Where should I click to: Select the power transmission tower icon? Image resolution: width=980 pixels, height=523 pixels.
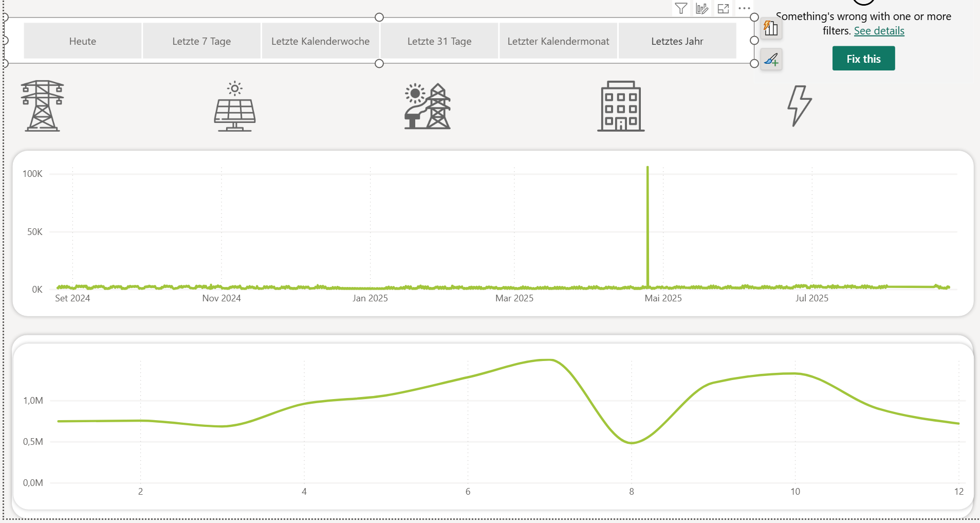pos(42,106)
